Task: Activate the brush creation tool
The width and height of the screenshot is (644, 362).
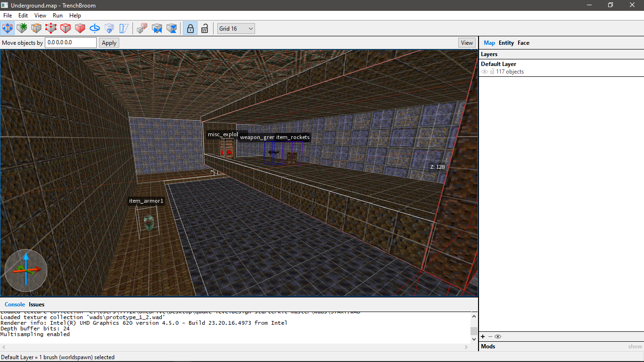Action: 22,28
